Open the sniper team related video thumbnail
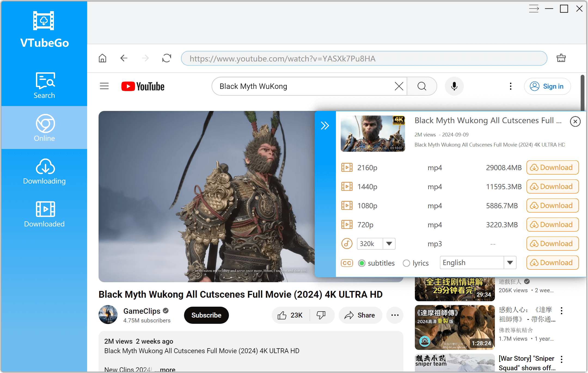Screen dimensions: 588x373 pos(454,363)
